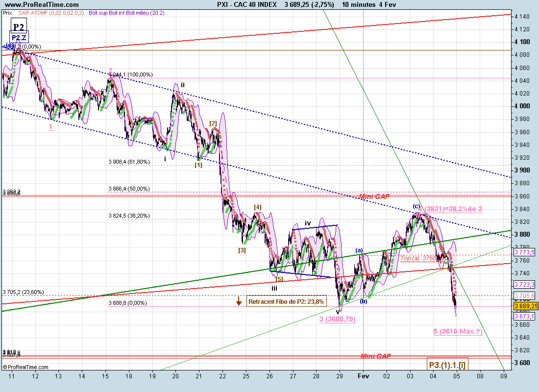
Task: Click the brown '[1]' wave label
Action: click(x=198, y=165)
